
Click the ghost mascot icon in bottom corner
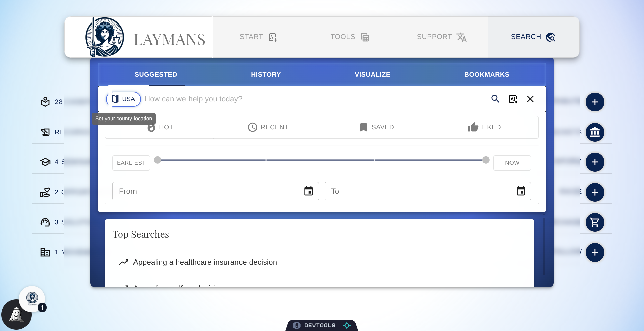click(x=16, y=315)
